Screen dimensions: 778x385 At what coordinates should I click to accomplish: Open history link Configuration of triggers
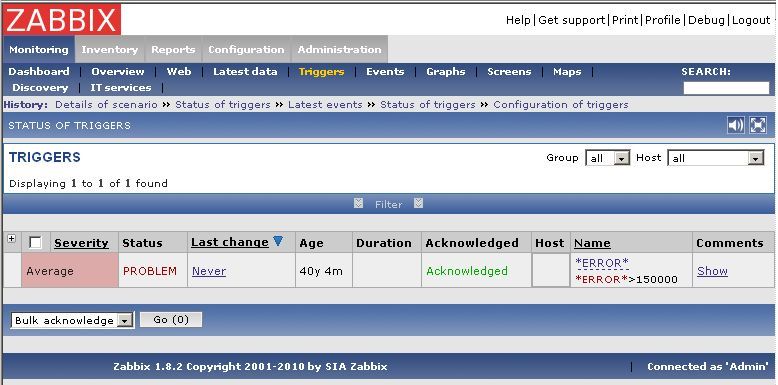coord(561,105)
